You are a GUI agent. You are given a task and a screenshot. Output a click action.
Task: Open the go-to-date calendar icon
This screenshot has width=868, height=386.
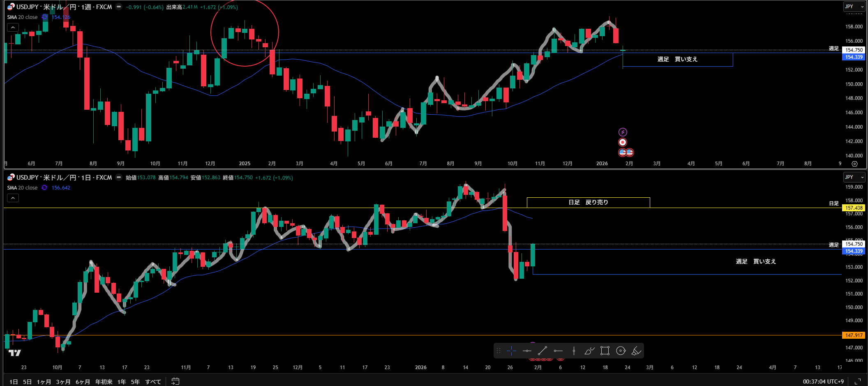tap(175, 381)
